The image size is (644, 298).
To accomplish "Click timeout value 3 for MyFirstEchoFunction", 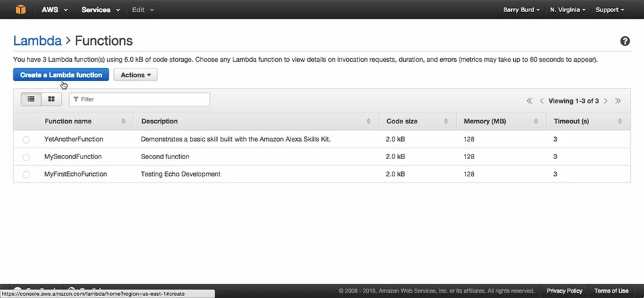I will coord(555,175).
